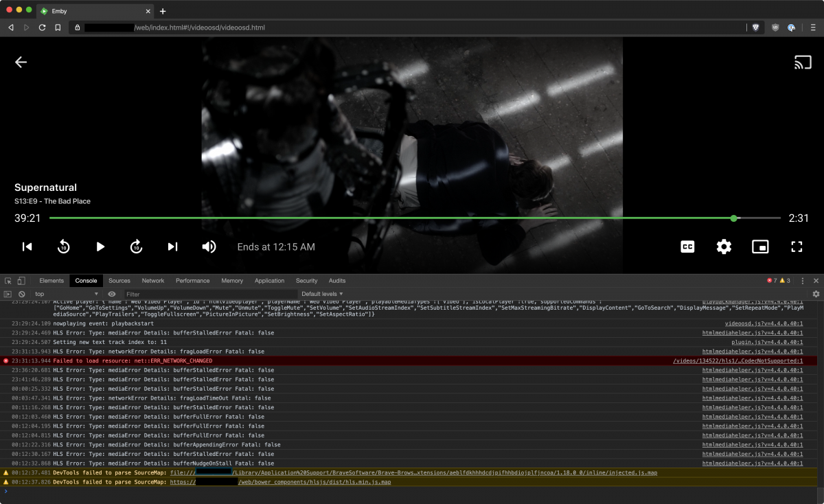Open hls.min.js.map source map link

pyautogui.click(x=280, y=482)
